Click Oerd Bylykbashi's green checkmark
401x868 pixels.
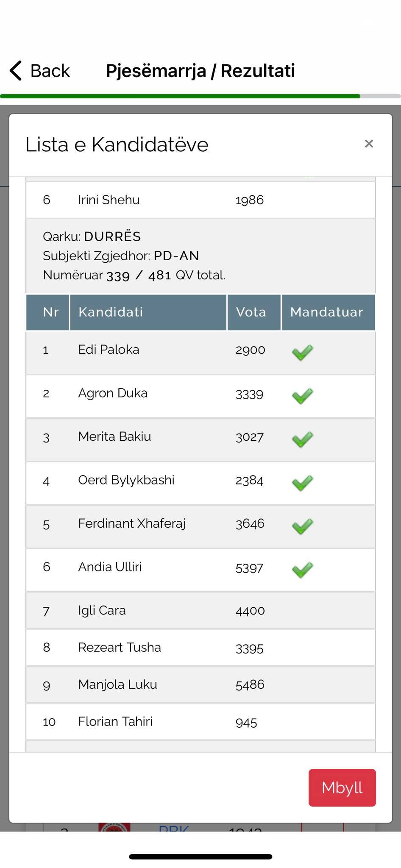click(302, 483)
